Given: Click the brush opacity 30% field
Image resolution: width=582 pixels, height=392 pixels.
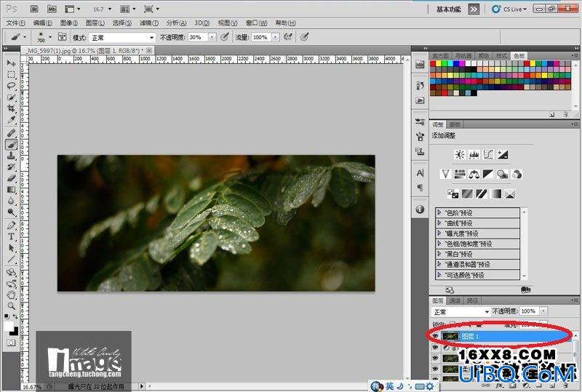Looking at the screenshot, I should tap(198, 37).
